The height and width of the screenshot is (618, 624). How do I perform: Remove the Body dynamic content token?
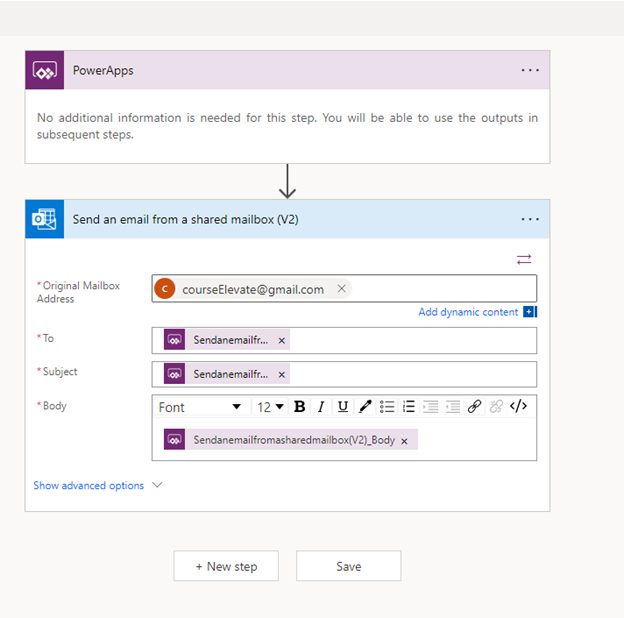pyautogui.click(x=404, y=441)
